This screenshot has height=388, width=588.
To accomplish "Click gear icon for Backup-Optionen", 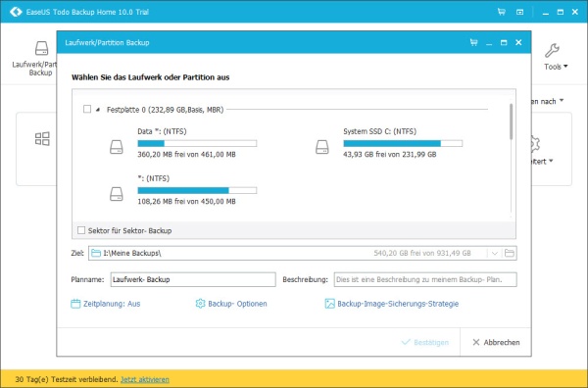I will coord(200,304).
